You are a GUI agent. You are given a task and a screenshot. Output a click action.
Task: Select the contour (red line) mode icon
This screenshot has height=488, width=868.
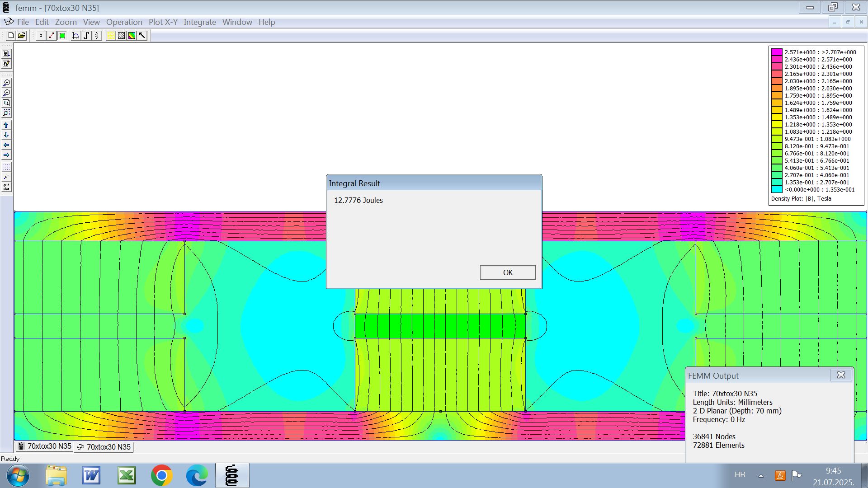coord(52,35)
